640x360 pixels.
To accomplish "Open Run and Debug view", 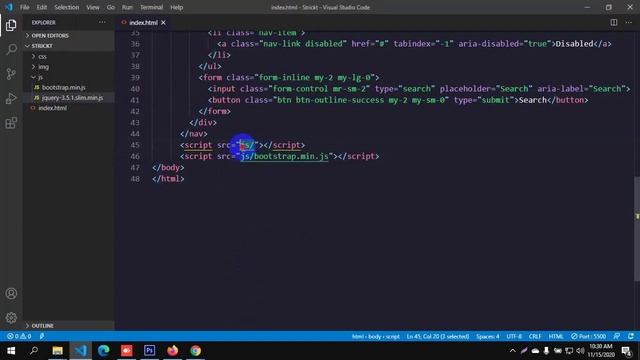I will pos(11,98).
